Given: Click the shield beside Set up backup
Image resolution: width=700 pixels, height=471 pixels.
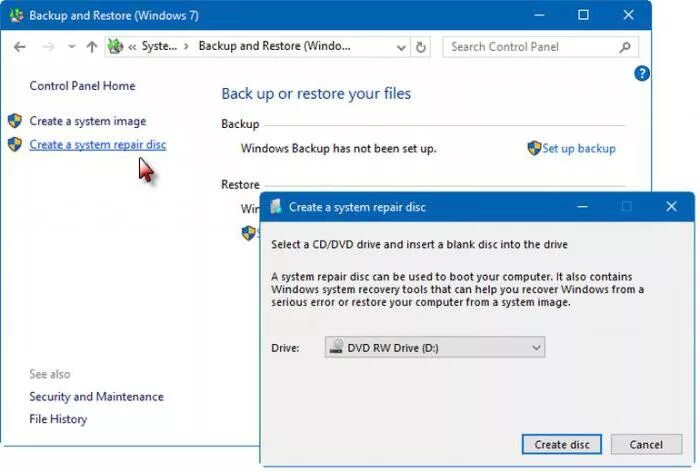Looking at the screenshot, I should [534, 148].
